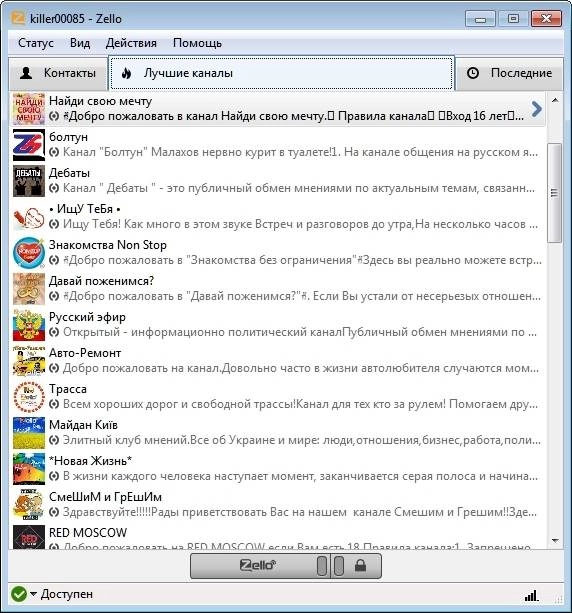Click the description starting 'Всем хороших дорог'
Screen dimensions: 572x613
300,405
